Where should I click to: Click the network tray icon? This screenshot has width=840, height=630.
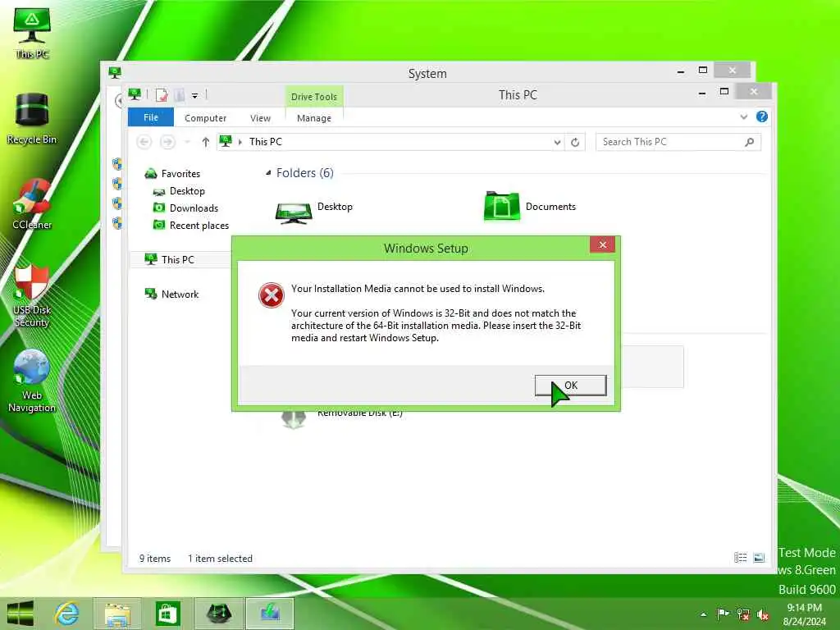[743, 614]
